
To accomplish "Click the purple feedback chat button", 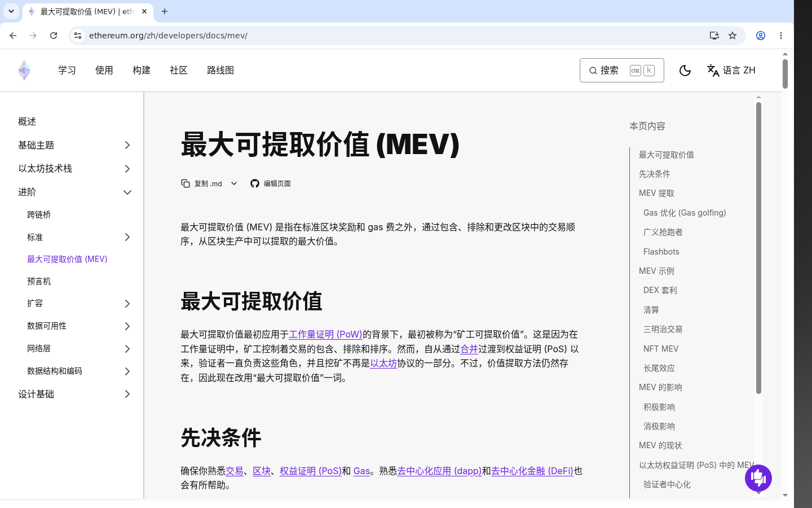I will click(758, 478).
